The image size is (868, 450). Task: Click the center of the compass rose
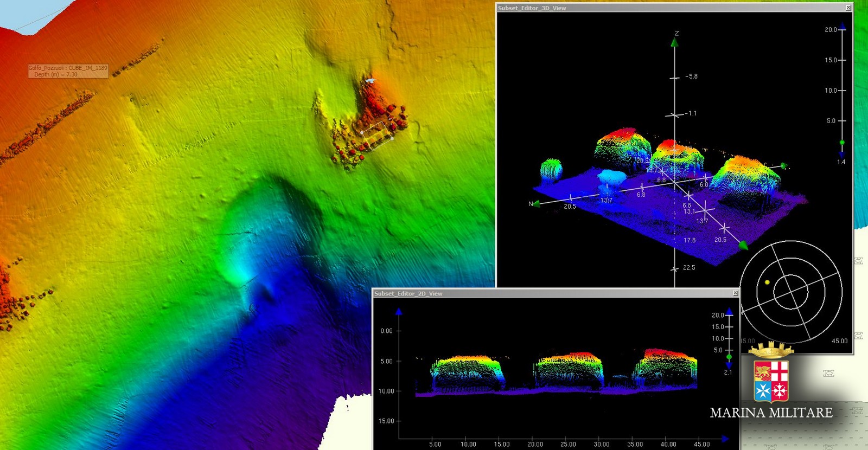[x=791, y=292]
